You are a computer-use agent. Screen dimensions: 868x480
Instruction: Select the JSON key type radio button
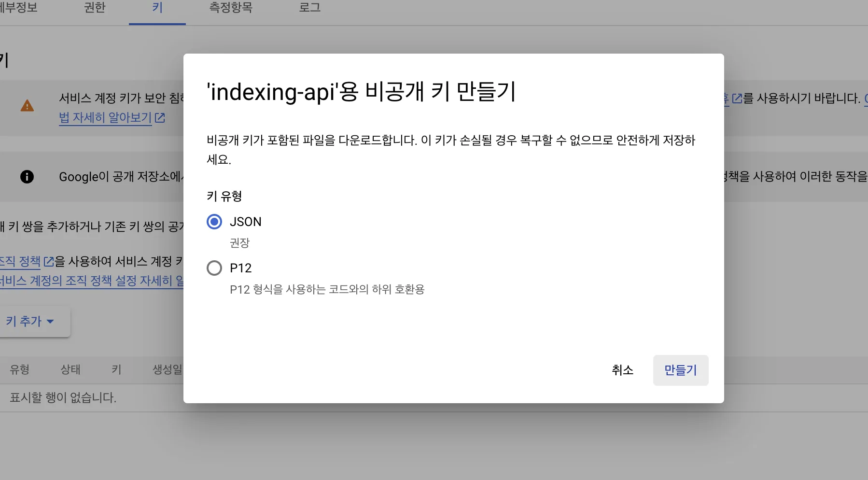click(x=214, y=222)
